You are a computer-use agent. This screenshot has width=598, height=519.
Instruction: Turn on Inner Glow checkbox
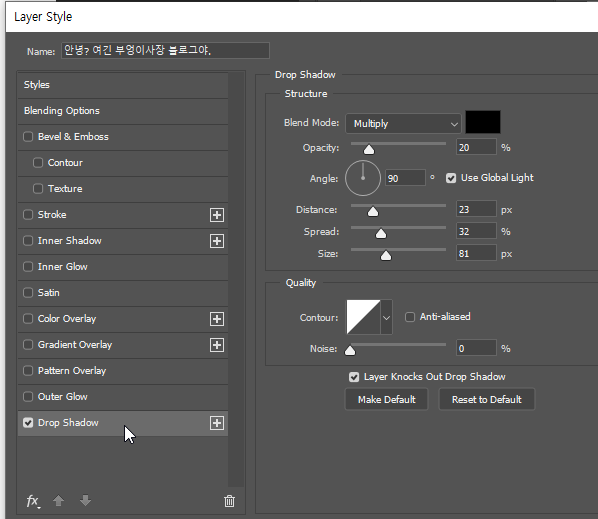coord(28,267)
